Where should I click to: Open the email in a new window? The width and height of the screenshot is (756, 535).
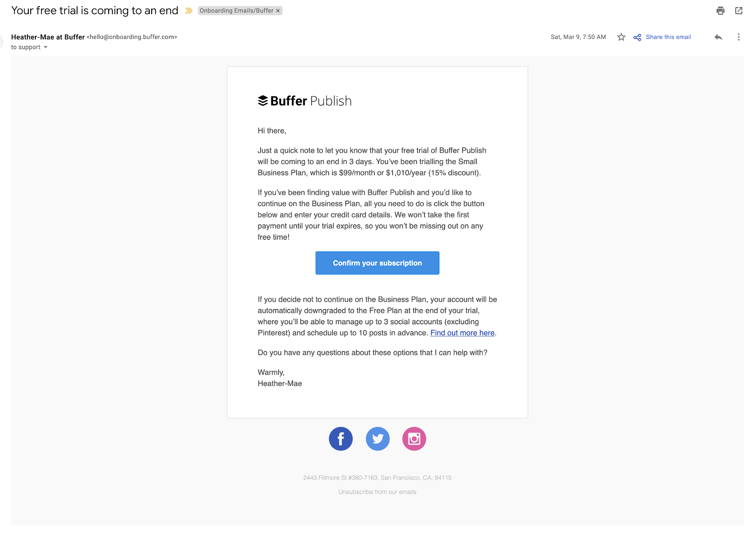pyautogui.click(x=739, y=11)
